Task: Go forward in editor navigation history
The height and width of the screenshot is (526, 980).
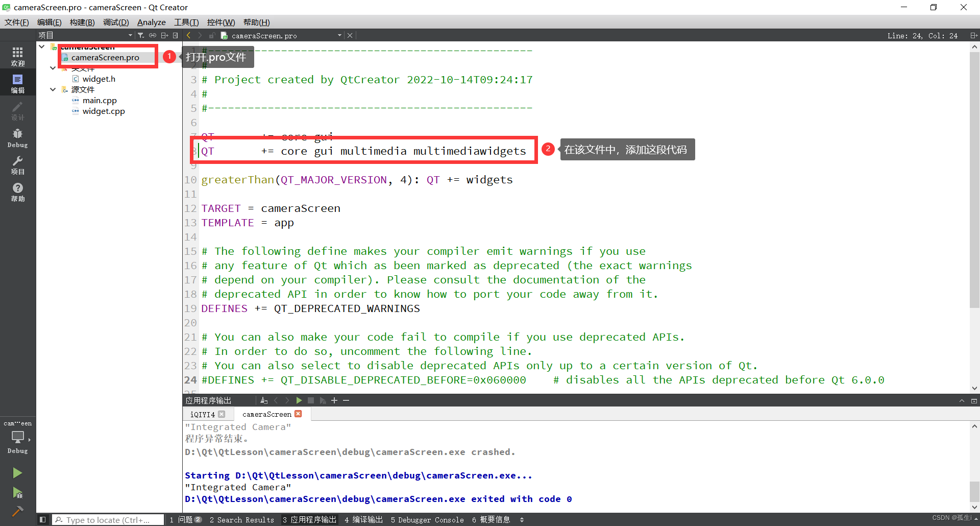Action: point(200,35)
